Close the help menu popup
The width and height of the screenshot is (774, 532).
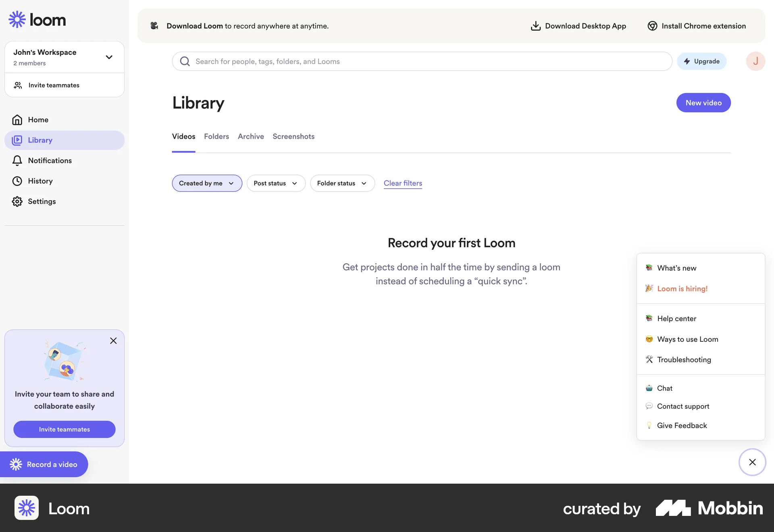pos(752,462)
